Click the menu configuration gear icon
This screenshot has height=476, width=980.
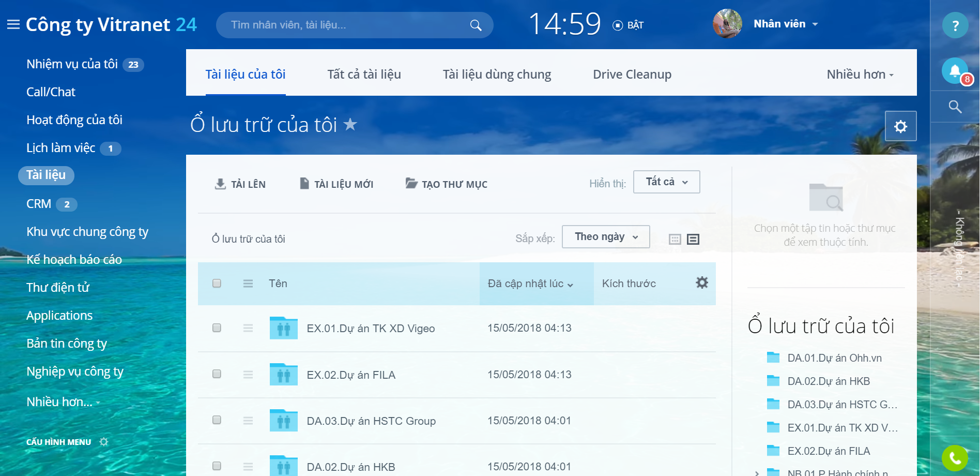click(104, 442)
